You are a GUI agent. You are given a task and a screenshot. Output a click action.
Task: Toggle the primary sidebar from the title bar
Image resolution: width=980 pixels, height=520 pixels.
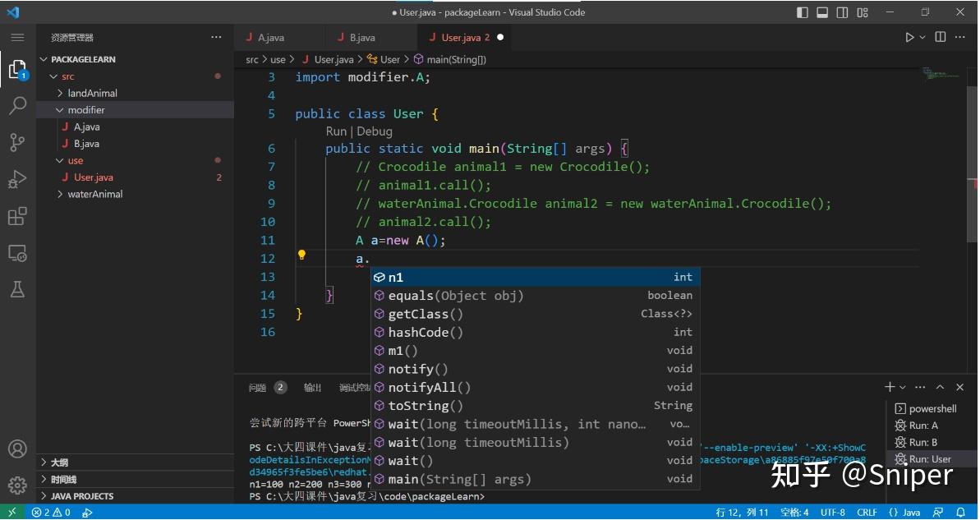point(801,12)
